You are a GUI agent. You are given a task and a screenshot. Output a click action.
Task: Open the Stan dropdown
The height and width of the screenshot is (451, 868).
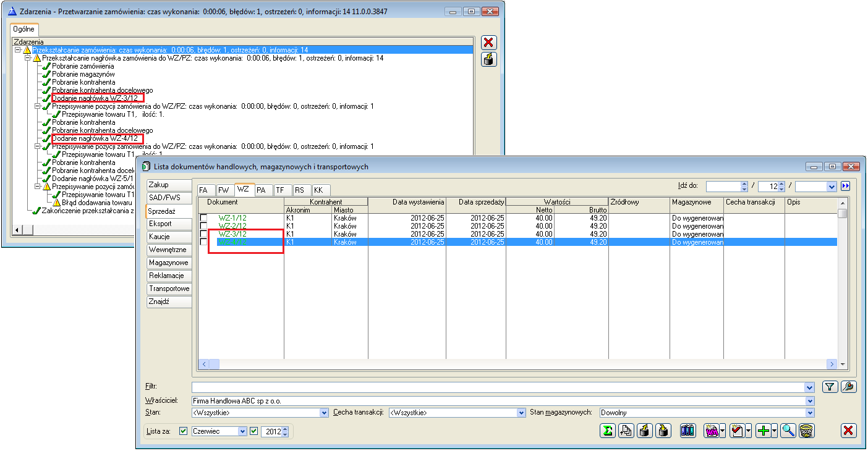[x=324, y=413]
